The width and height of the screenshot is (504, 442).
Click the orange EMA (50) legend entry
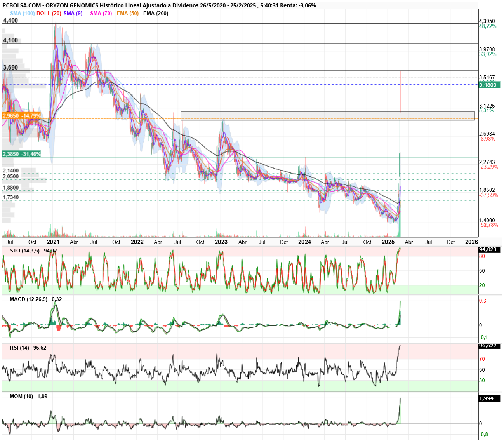[127, 13]
